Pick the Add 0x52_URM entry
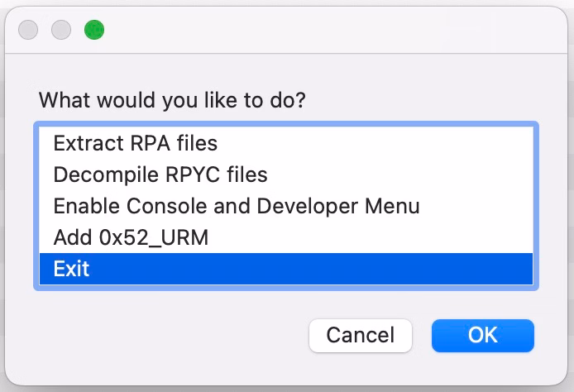 (131, 238)
